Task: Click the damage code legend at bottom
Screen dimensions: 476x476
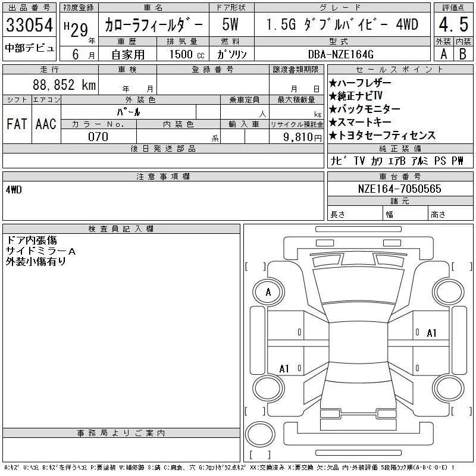Action: [x=229, y=468]
